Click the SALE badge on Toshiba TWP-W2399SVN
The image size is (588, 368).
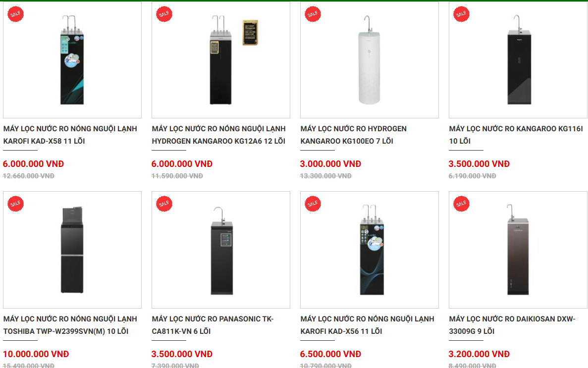(16, 203)
